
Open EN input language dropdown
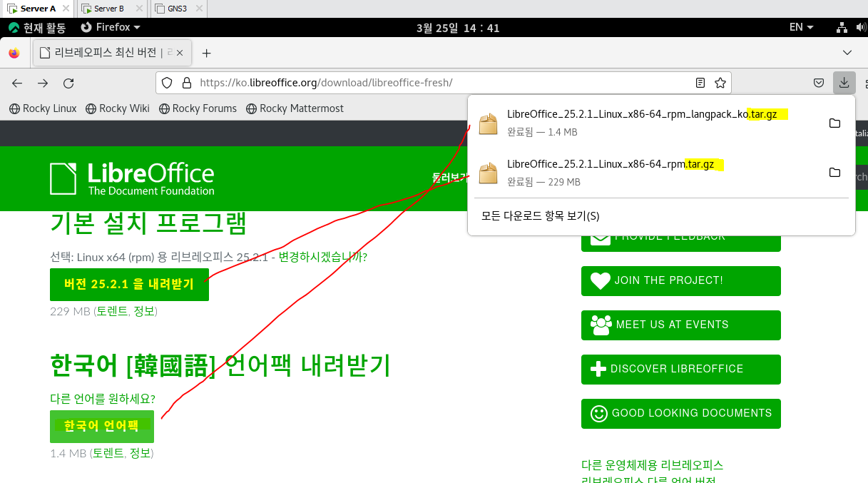(x=802, y=27)
